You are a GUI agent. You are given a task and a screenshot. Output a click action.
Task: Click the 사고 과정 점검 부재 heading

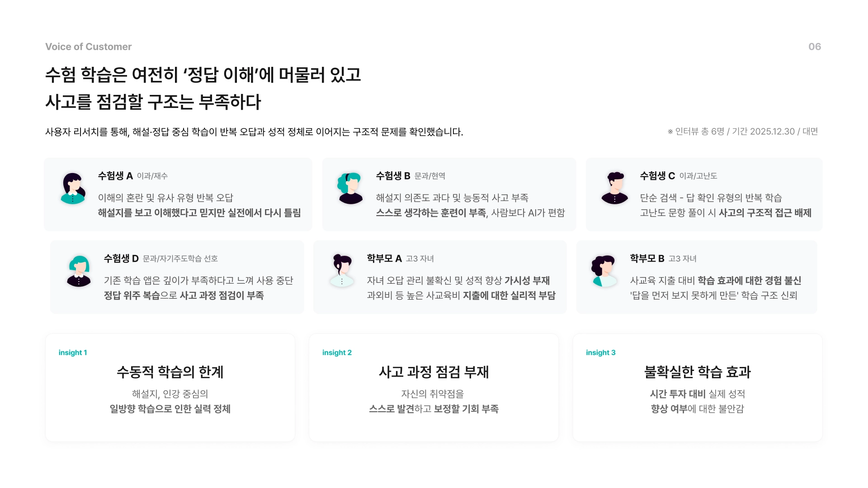(x=434, y=372)
